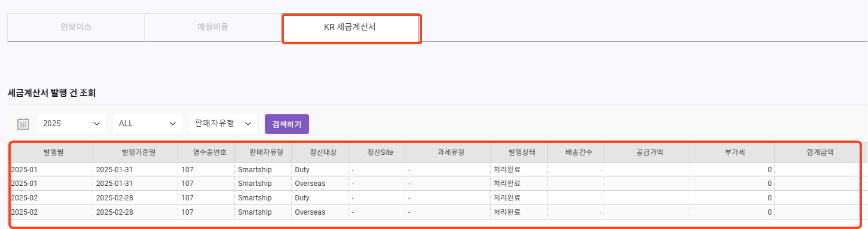The width and height of the screenshot is (868, 229).
Task: Open the 판매자유형 dropdown
Action: pyautogui.click(x=223, y=123)
